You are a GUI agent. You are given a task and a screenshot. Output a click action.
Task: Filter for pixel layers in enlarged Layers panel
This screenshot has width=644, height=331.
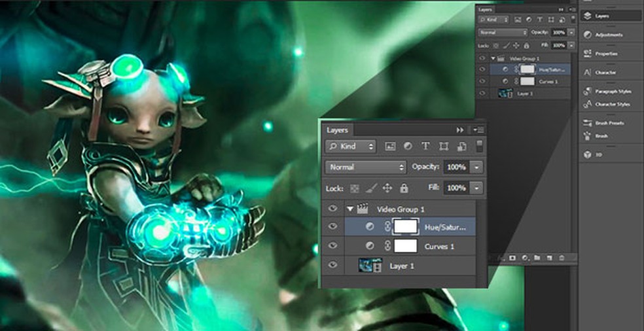click(x=390, y=146)
